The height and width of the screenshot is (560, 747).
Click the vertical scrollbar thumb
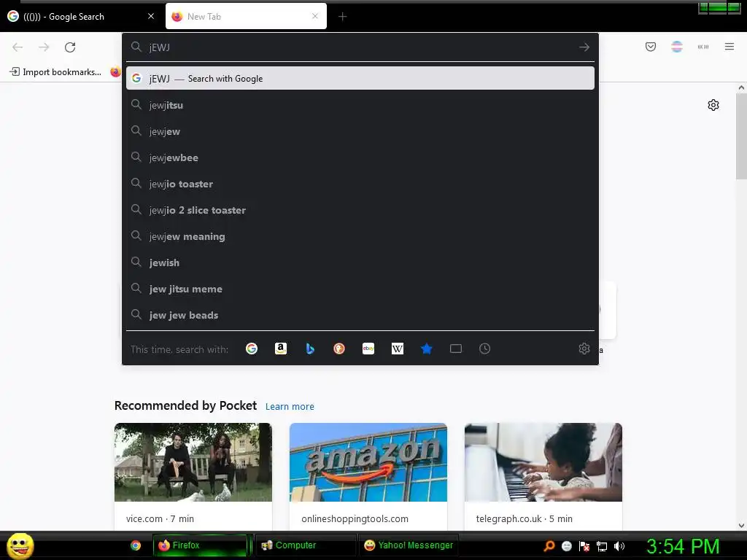[x=741, y=136]
